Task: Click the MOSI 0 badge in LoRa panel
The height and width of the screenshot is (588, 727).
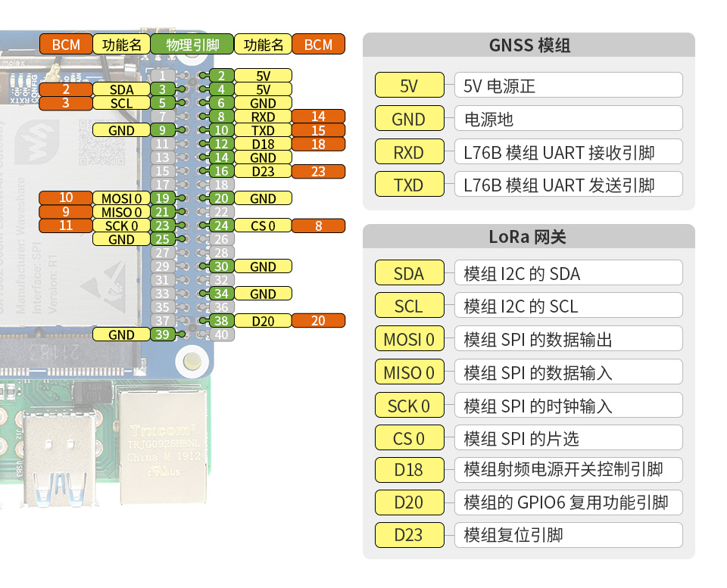Action: 409,338
